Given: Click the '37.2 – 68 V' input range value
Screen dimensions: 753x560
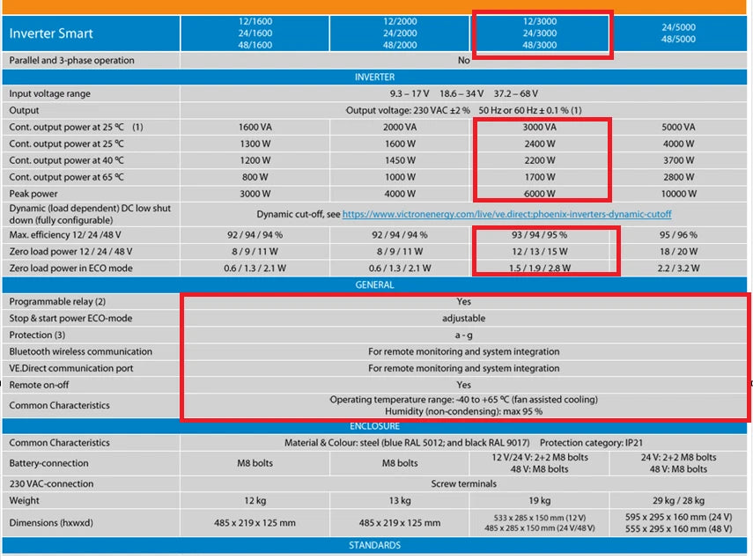Looking at the screenshot, I should [x=516, y=93].
